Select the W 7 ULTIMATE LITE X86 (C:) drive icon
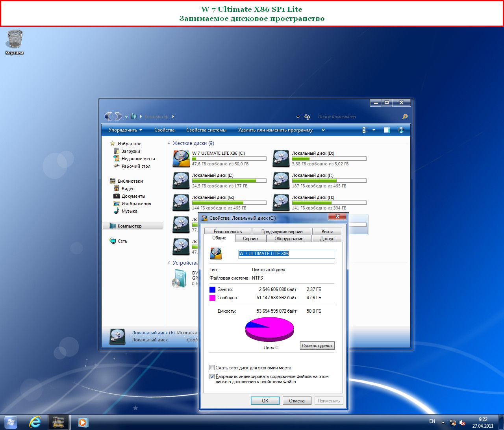This screenshot has width=504, height=430. pyautogui.click(x=181, y=159)
